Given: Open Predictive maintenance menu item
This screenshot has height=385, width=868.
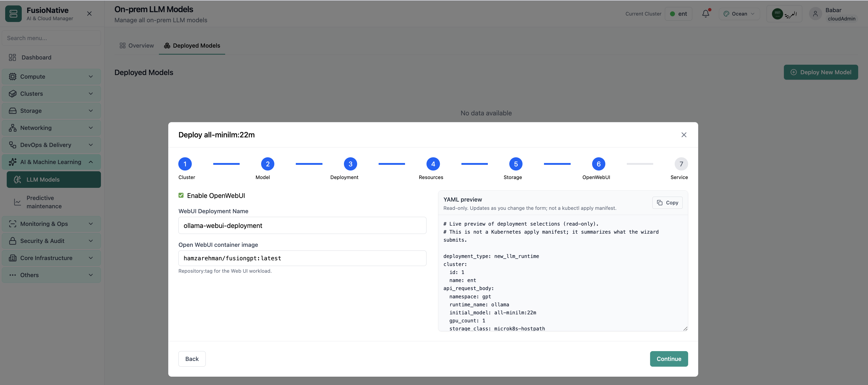Looking at the screenshot, I should [x=54, y=202].
